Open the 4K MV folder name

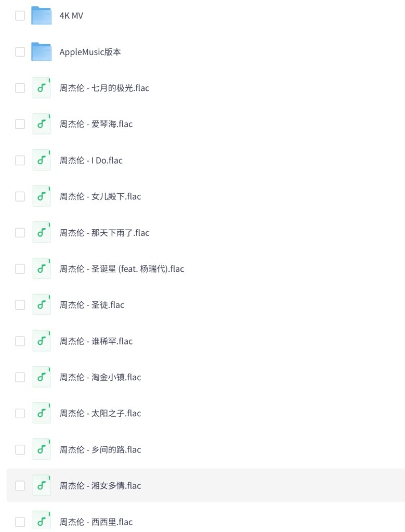point(71,16)
